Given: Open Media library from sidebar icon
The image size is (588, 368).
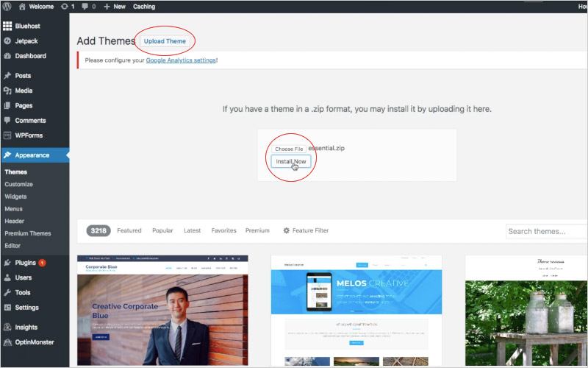Looking at the screenshot, I should (7, 91).
